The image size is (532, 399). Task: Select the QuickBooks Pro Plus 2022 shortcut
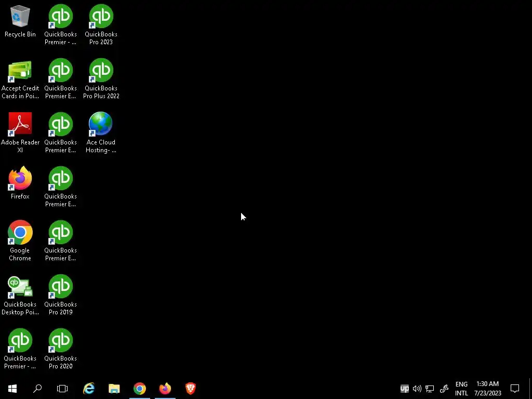[x=101, y=79]
